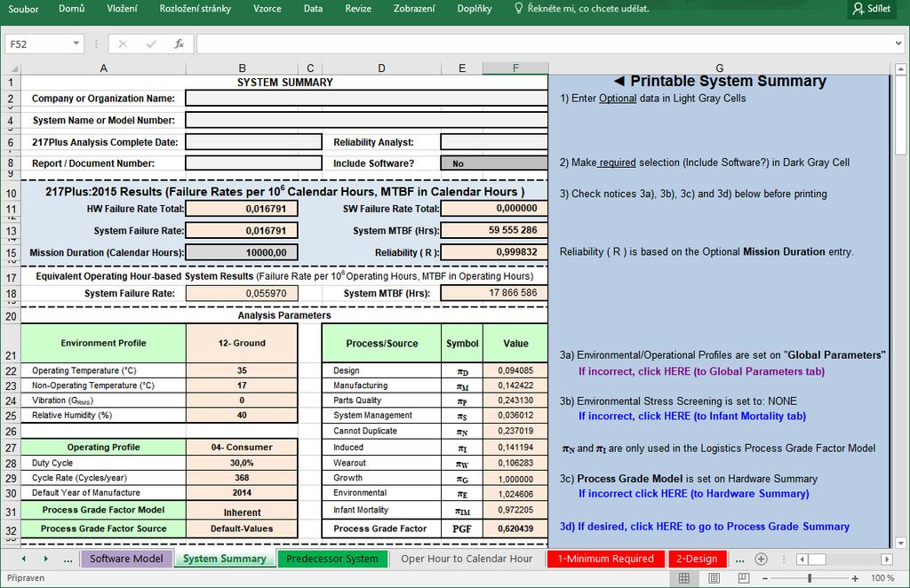Click the 100 % zoom level

click(882, 578)
